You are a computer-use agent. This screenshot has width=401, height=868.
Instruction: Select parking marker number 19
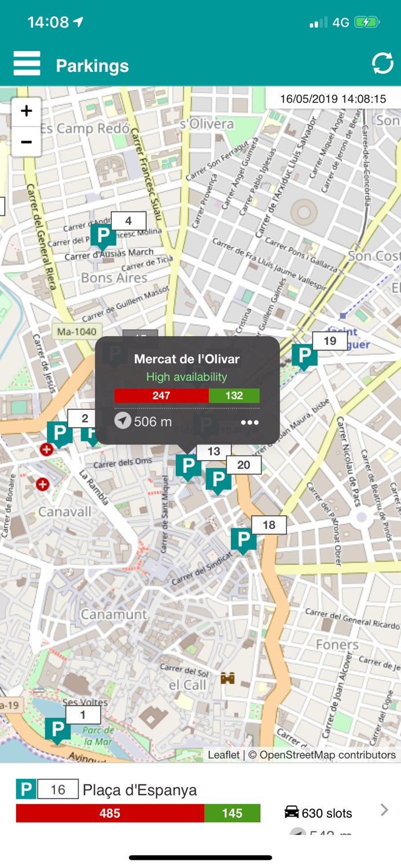coord(304,356)
